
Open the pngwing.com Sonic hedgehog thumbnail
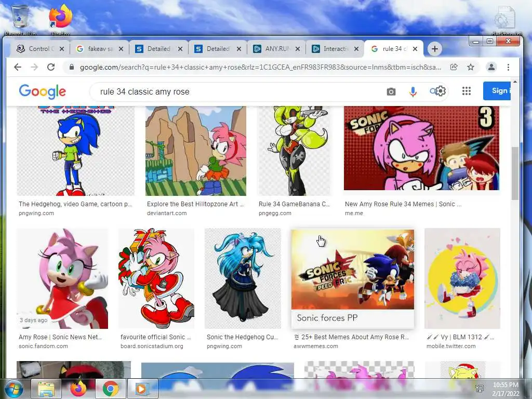tap(76, 151)
